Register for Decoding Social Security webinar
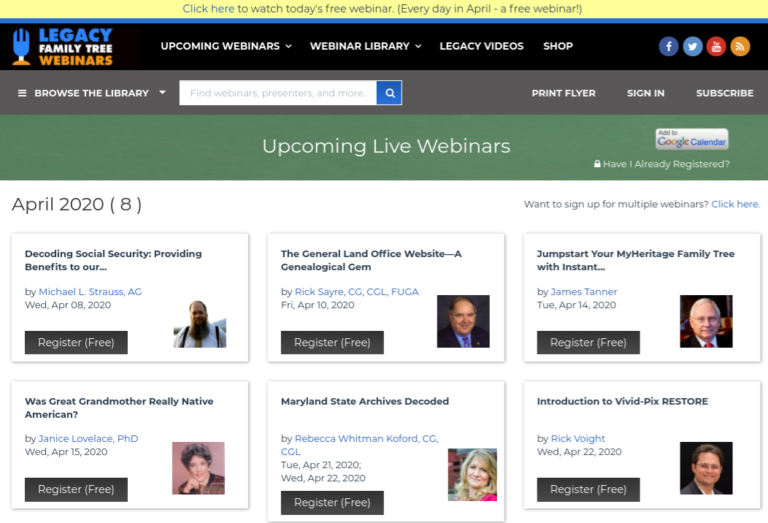Image resolution: width=768 pixels, height=523 pixels. [76, 342]
